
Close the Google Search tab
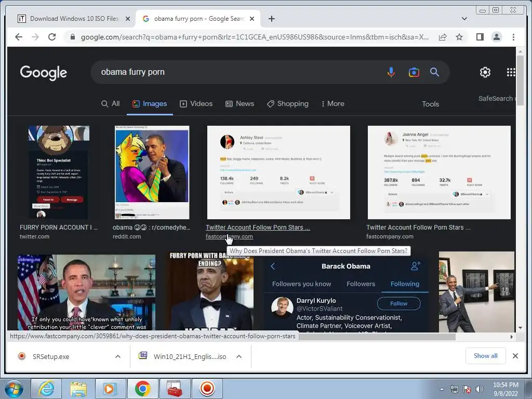(x=252, y=19)
